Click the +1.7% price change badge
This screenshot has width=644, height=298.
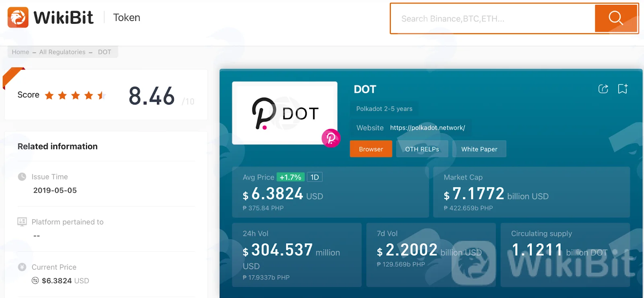coord(291,177)
